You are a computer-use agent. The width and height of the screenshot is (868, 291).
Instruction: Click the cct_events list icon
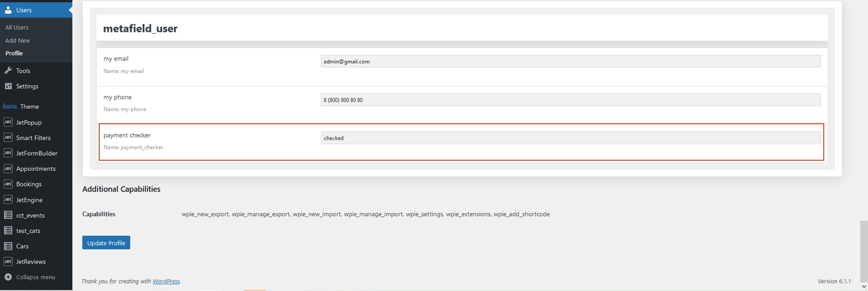pyautogui.click(x=8, y=215)
